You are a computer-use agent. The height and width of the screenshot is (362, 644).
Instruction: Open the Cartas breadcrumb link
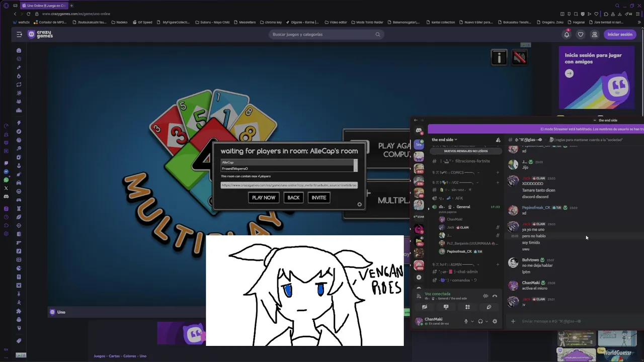pyautogui.click(x=114, y=356)
